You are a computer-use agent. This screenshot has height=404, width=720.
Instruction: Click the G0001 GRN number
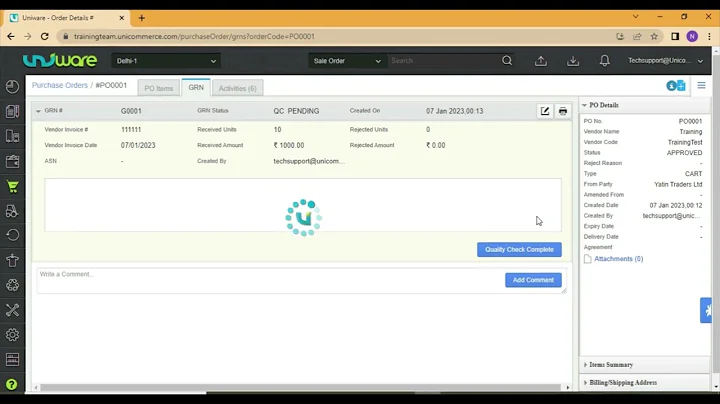pyautogui.click(x=131, y=111)
